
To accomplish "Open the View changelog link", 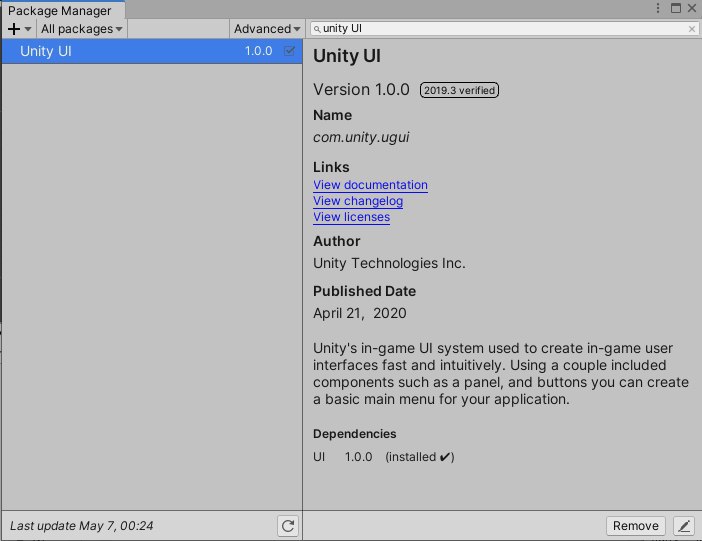I will click(x=358, y=201).
